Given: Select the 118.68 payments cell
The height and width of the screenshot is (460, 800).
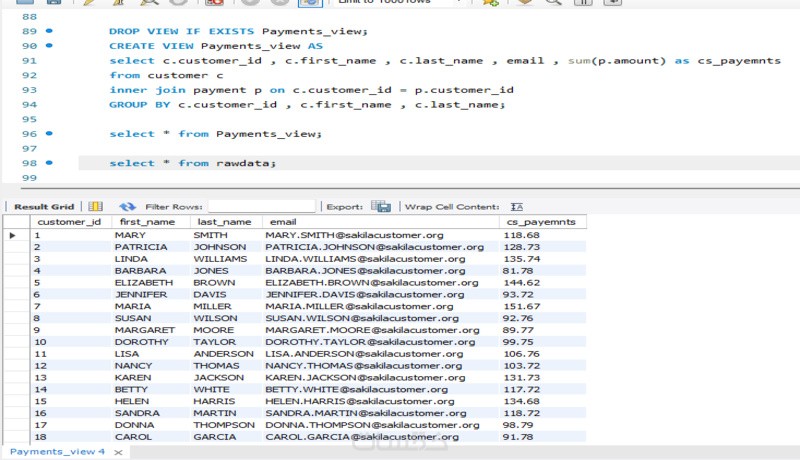Looking at the screenshot, I should pos(543,235).
